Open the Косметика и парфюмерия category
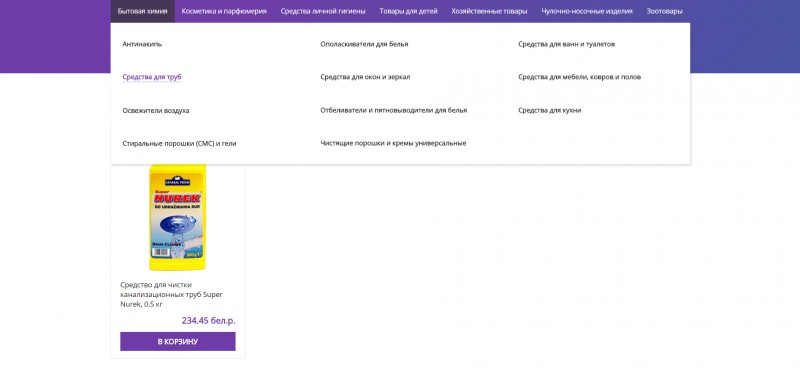This screenshot has width=800, height=369. point(224,11)
